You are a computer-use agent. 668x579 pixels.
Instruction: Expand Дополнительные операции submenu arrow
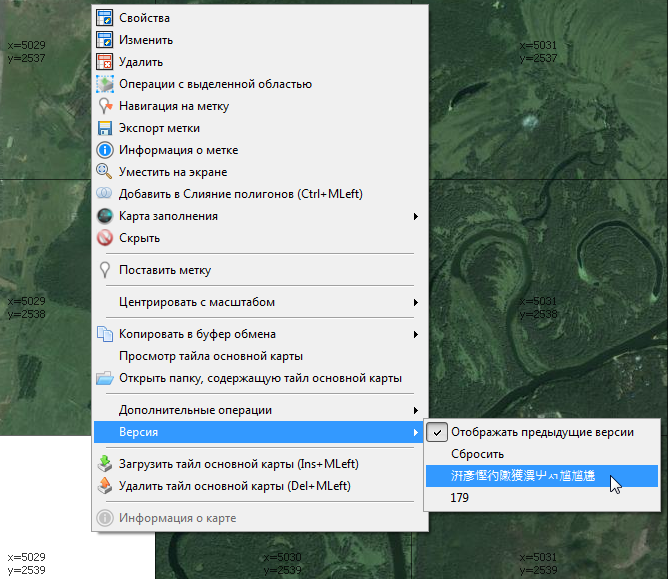click(x=415, y=410)
